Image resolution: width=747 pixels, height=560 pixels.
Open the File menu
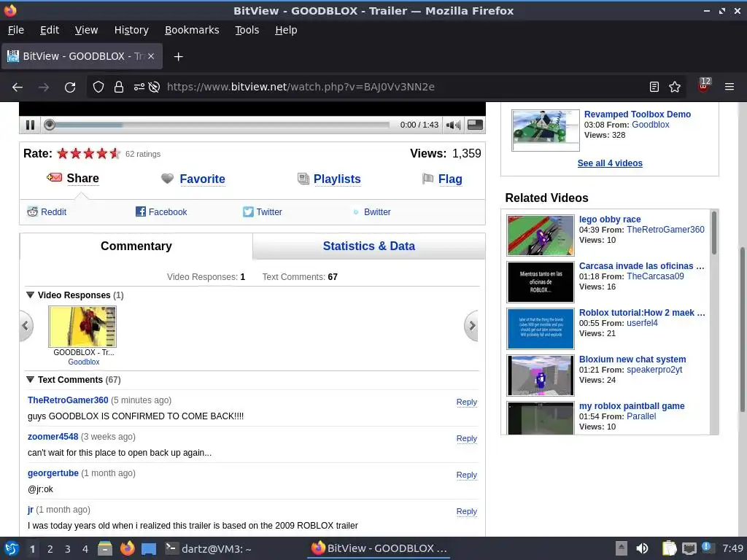pos(16,30)
